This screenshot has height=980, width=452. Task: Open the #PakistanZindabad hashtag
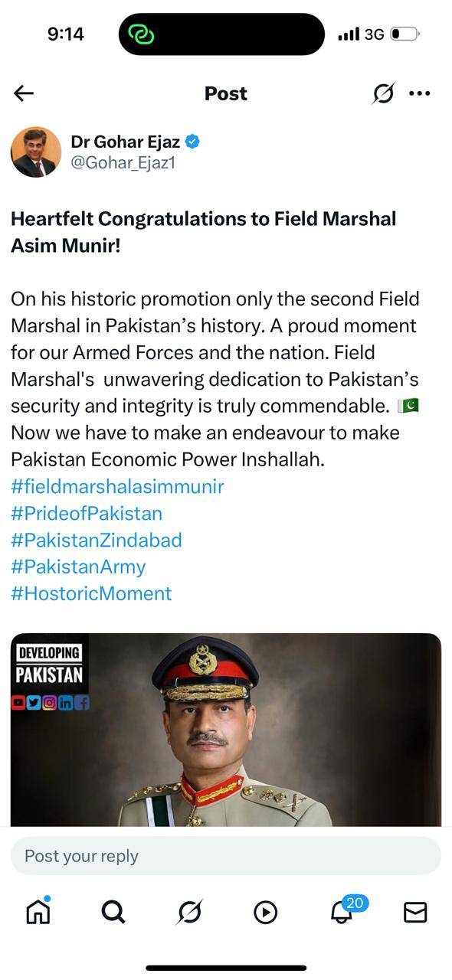tap(97, 540)
